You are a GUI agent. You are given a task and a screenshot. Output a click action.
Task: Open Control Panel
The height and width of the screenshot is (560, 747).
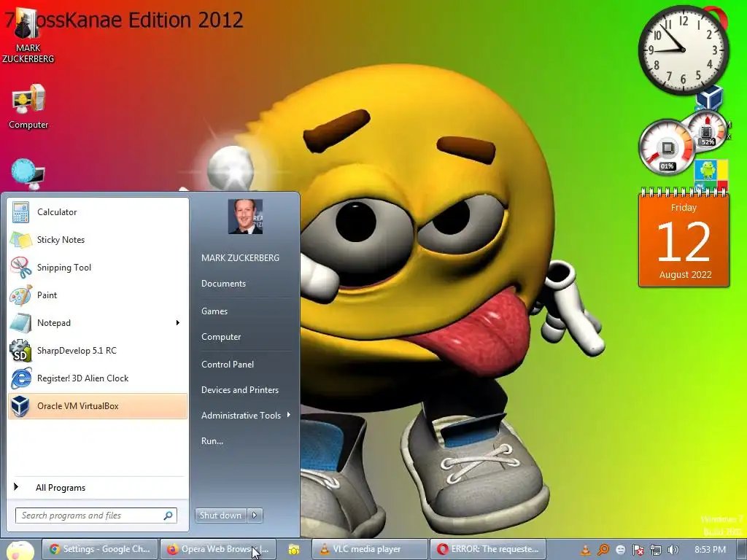point(228,365)
